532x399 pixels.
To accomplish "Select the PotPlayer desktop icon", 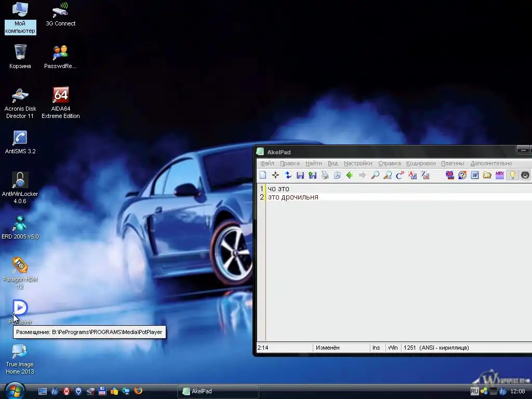I will 20,312.
